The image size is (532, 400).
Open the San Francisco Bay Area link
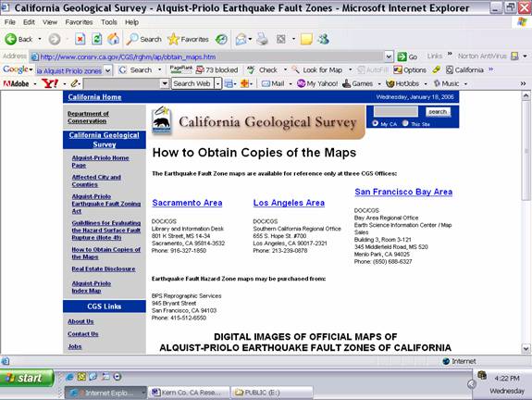[x=403, y=192]
